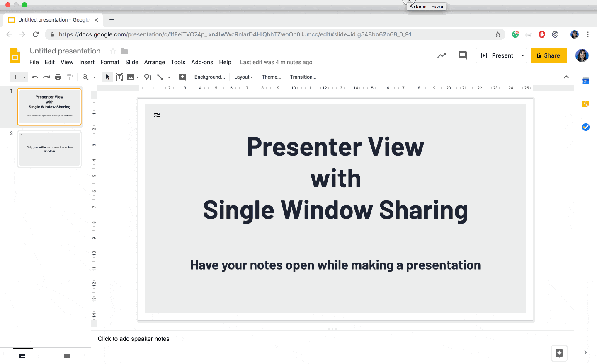Click the insert image icon

click(x=131, y=77)
